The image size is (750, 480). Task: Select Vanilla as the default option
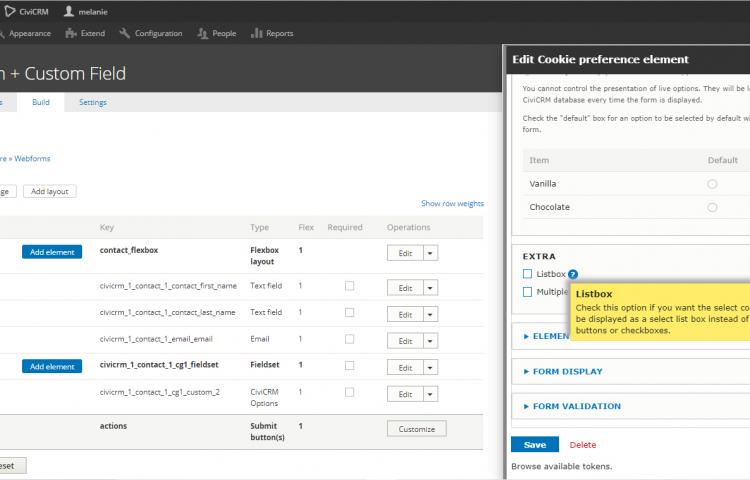(x=712, y=184)
